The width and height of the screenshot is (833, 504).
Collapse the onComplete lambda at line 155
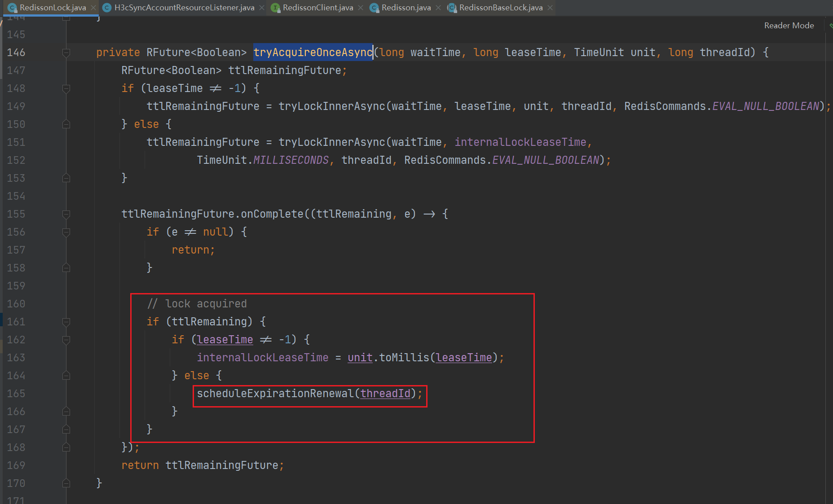pyautogui.click(x=66, y=214)
